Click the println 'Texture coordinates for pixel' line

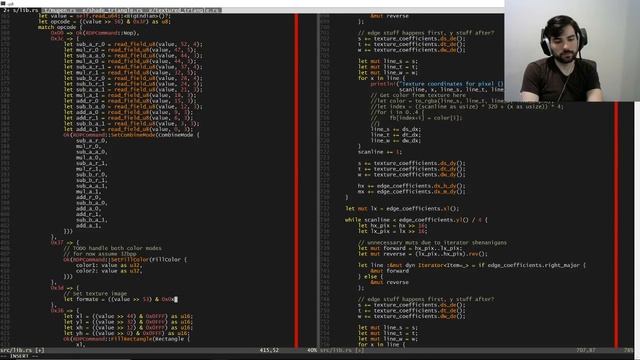click(x=437, y=84)
